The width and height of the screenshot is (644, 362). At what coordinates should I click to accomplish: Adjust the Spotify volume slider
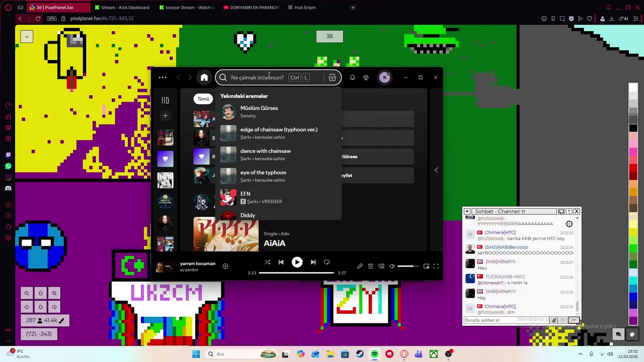point(408,266)
